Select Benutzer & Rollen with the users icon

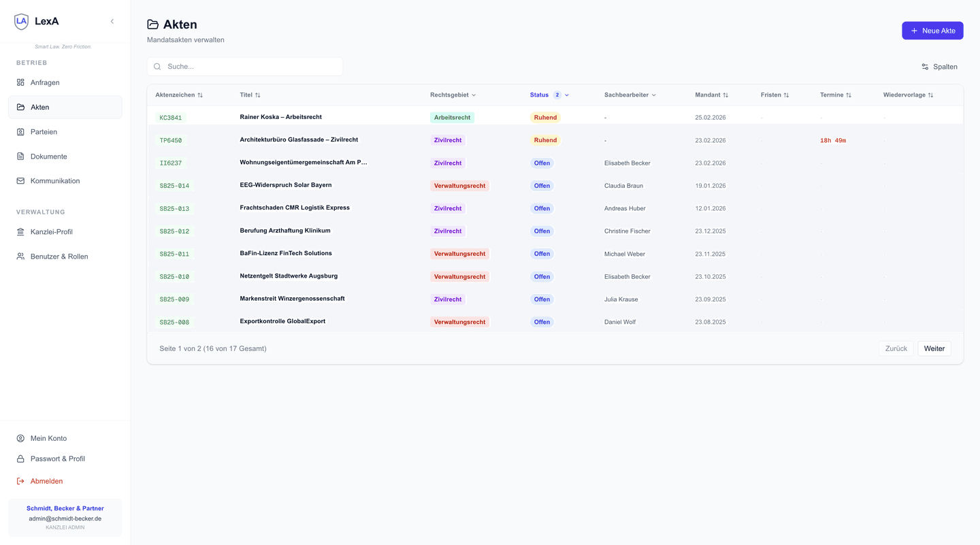pos(21,257)
